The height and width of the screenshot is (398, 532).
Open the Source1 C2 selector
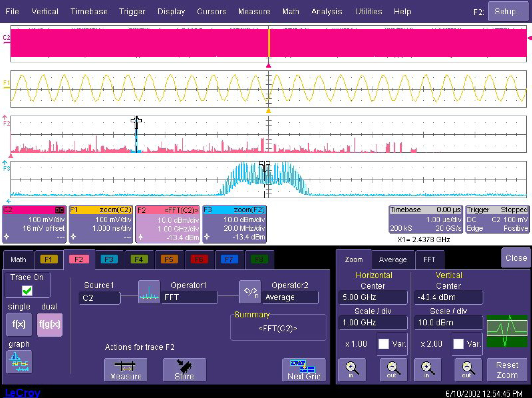tap(99, 298)
